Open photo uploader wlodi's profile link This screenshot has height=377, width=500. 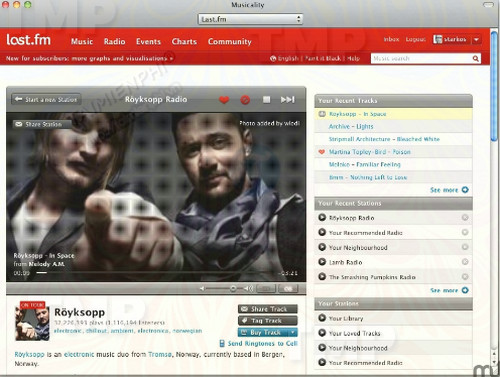[292, 123]
